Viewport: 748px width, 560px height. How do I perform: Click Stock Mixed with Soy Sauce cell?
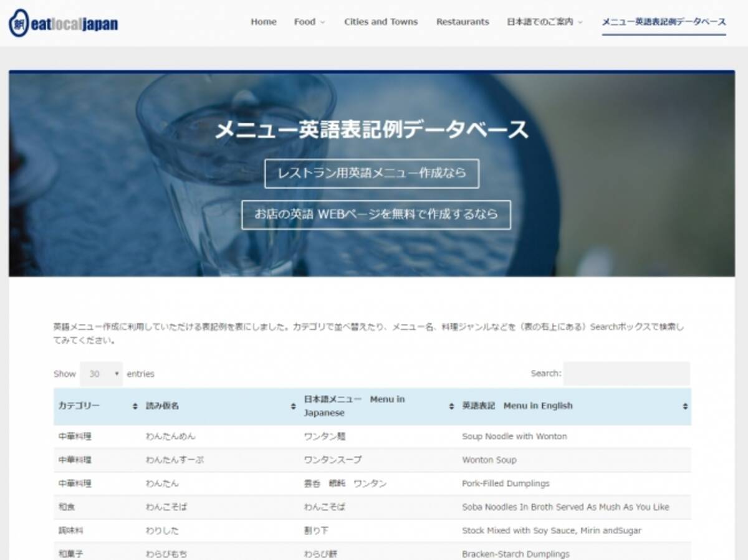click(x=551, y=531)
